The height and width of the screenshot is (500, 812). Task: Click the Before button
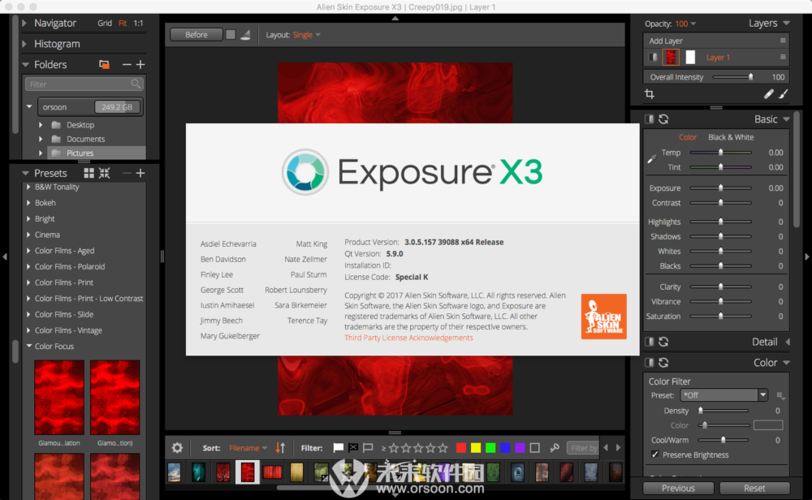tap(196, 35)
